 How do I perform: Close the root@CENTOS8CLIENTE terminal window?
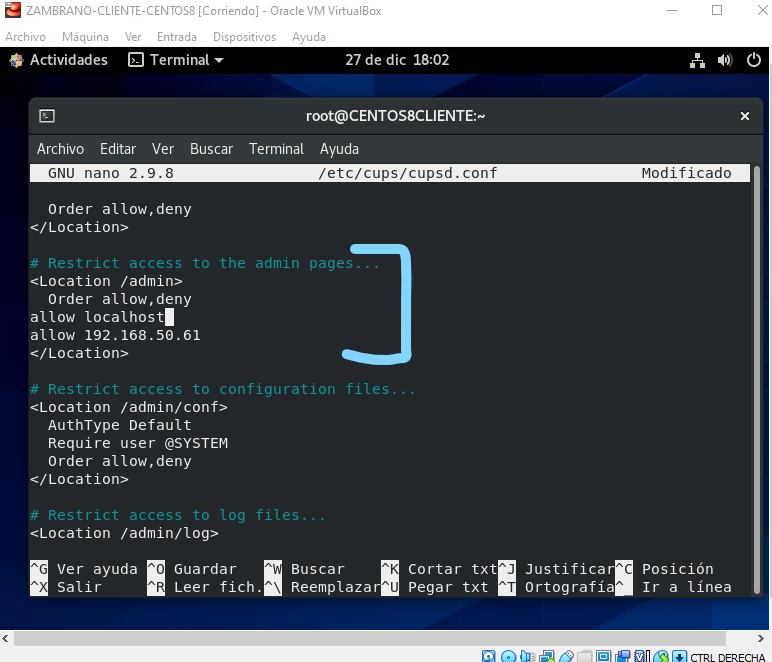click(745, 116)
